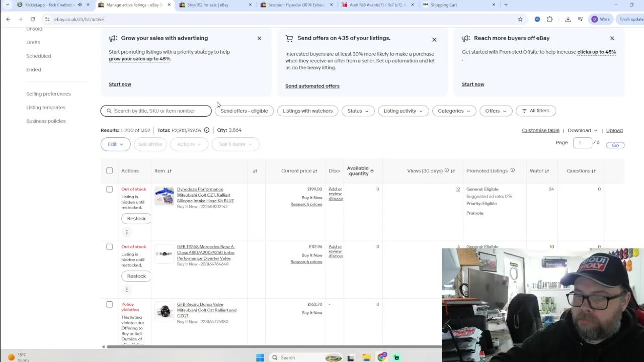Viewport: 644px width, 362px height.
Task: Click Restock for Dynodaze listing
Action: [136, 219]
